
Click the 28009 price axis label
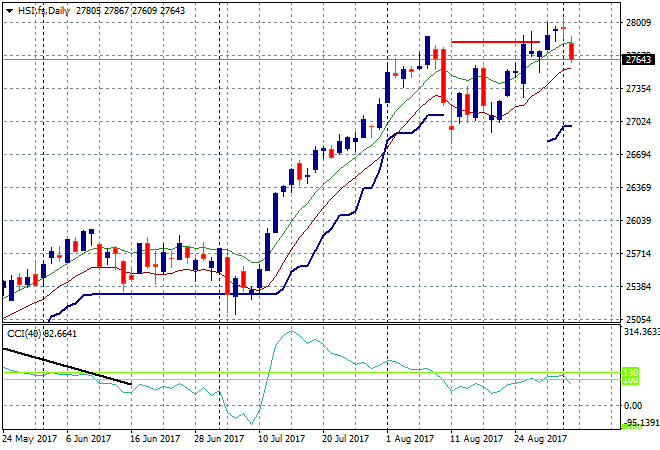click(638, 23)
